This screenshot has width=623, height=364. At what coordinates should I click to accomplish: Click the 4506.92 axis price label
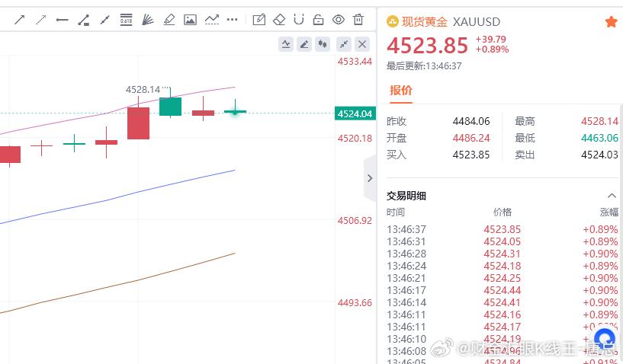tap(355, 221)
